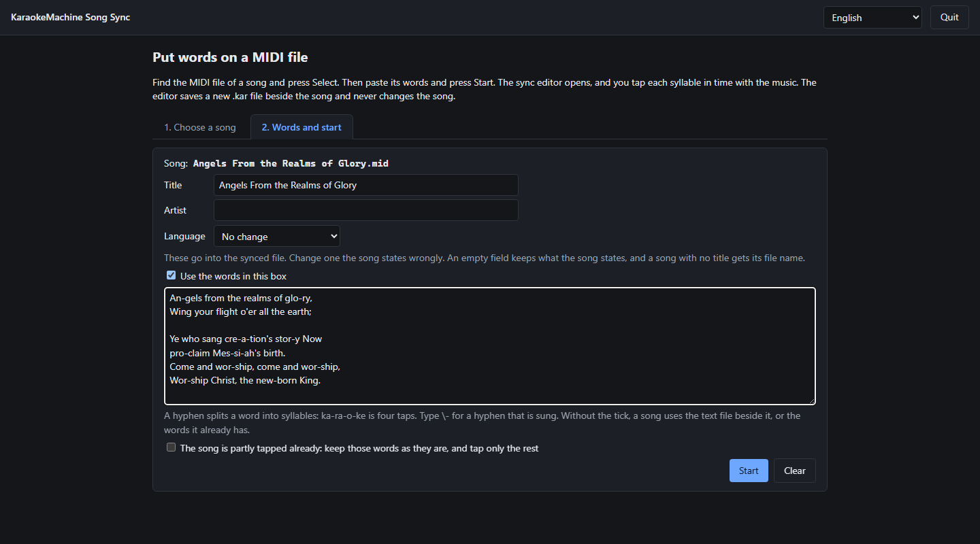This screenshot has height=544, width=980.
Task: Click the Quit button
Action: coord(949,18)
